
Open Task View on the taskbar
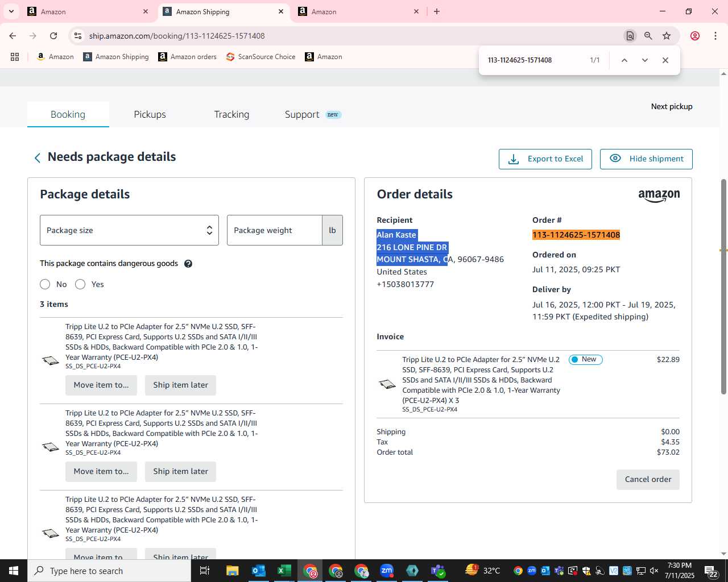point(205,571)
